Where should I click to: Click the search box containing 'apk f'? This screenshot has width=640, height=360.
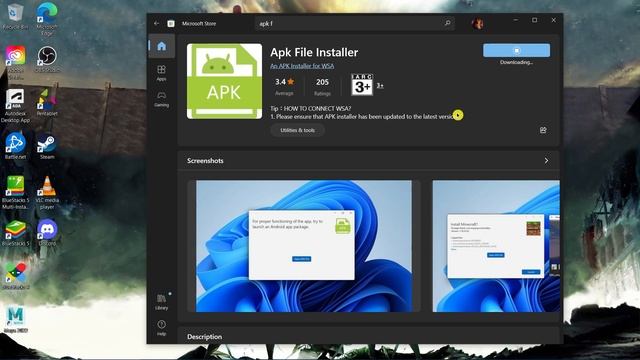click(x=355, y=23)
